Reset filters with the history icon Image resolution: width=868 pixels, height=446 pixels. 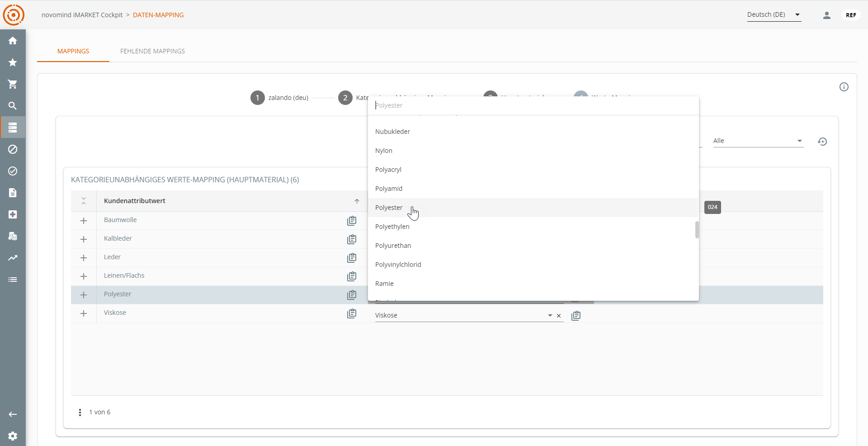coord(822,142)
